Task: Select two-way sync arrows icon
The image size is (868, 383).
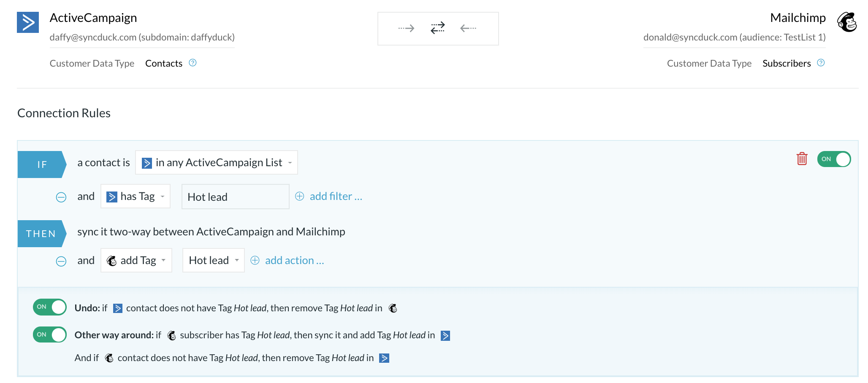Action: point(438,28)
